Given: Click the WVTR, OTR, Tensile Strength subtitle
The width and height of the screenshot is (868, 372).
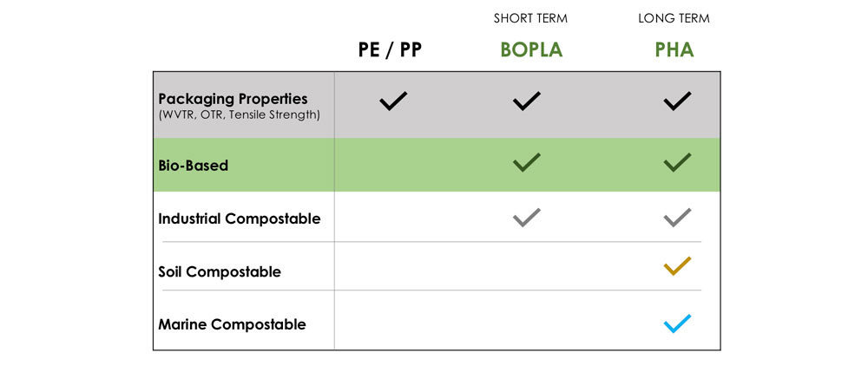Looking at the screenshot, I should click(239, 115).
